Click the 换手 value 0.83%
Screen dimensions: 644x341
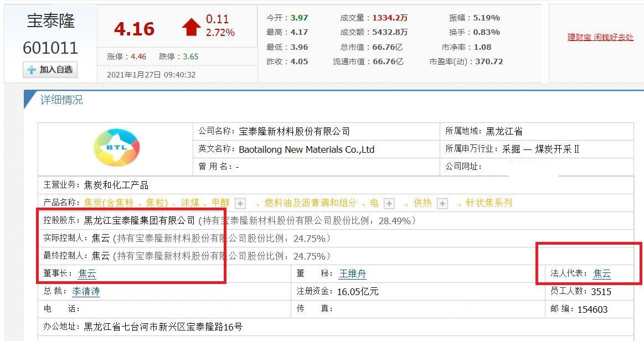click(487, 32)
